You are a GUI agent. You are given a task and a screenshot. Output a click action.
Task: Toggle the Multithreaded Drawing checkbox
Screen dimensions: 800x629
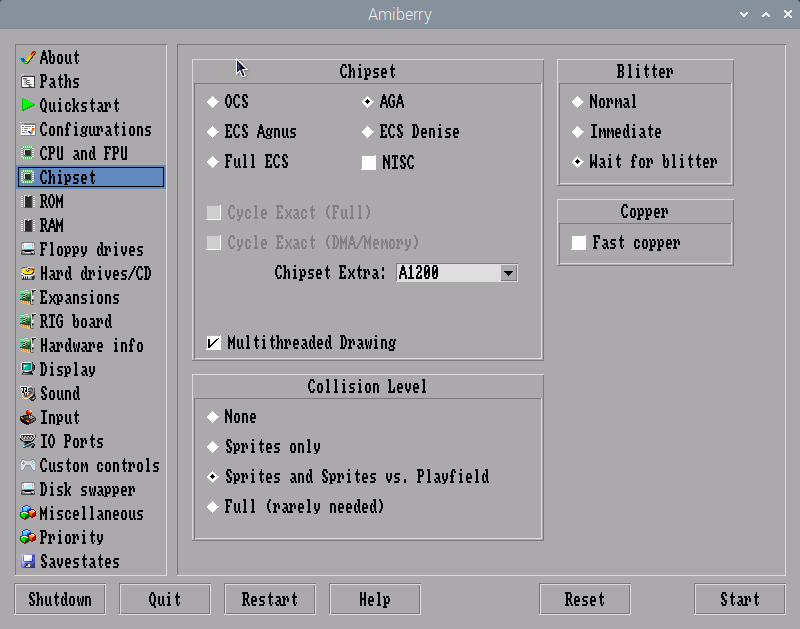214,342
